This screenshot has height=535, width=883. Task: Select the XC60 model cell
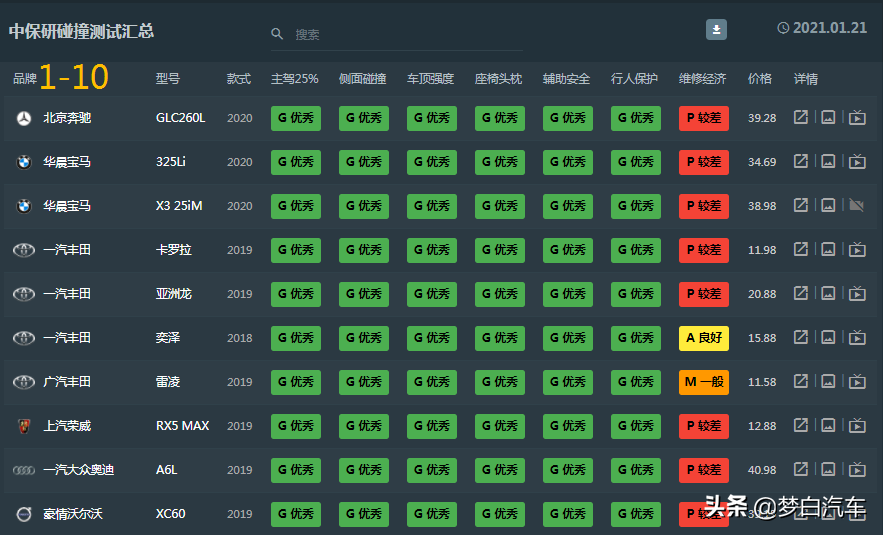coord(171,514)
